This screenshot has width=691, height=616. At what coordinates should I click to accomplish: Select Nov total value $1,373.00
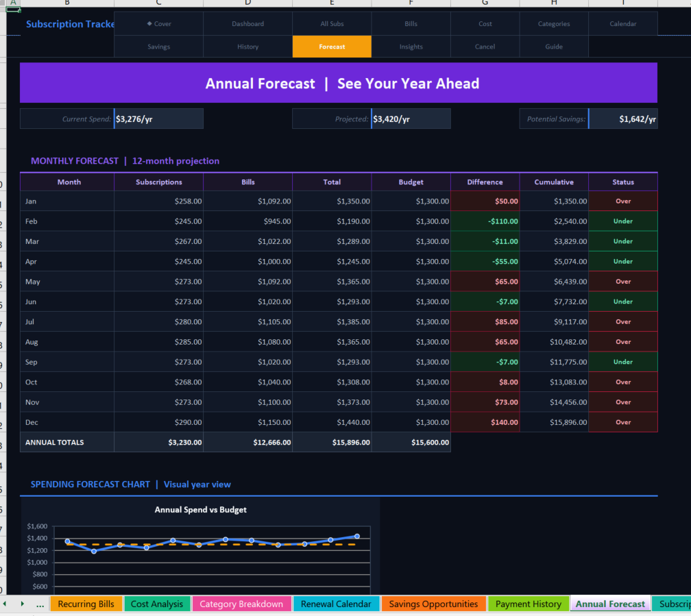pyautogui.click(x=332, y=402)
